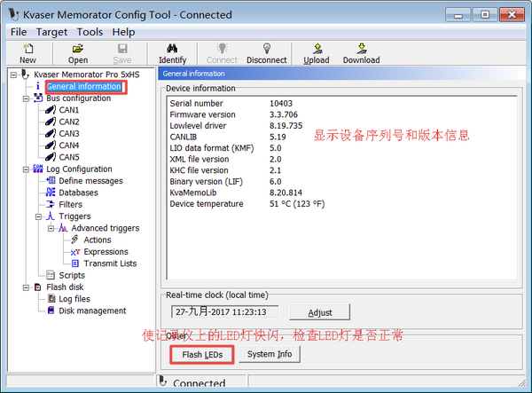Image resolution: width=532 pixels, height=393 pixels.
Task: Click the KvaMemoLib value 8.20.814
Action: (x=286, y=193)
